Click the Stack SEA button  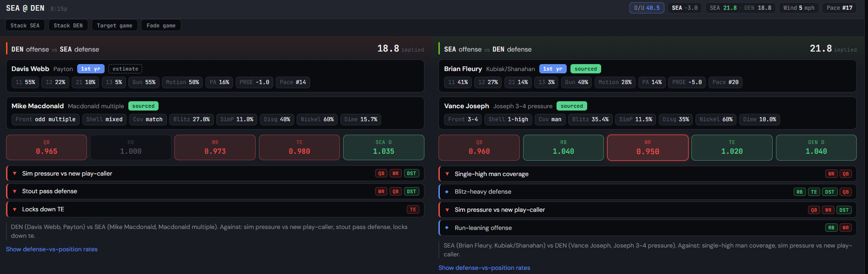(x=25, y=26)
